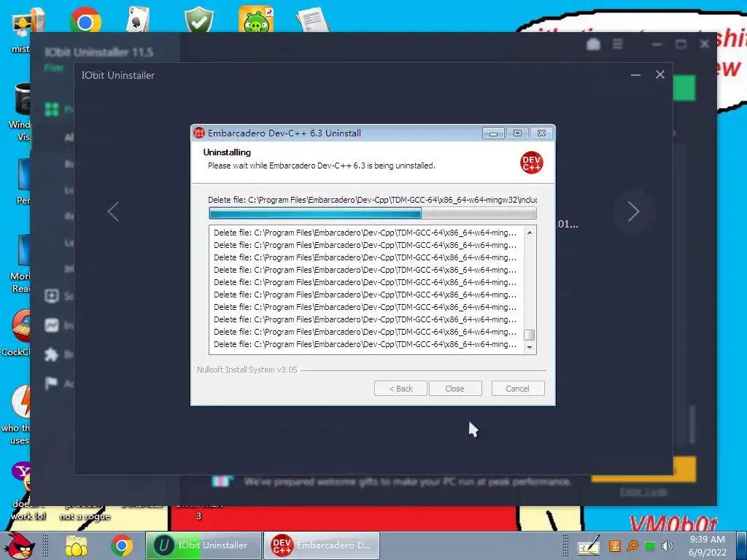
Task: Open the volume speaker tray icon
Action: (667, 545)
